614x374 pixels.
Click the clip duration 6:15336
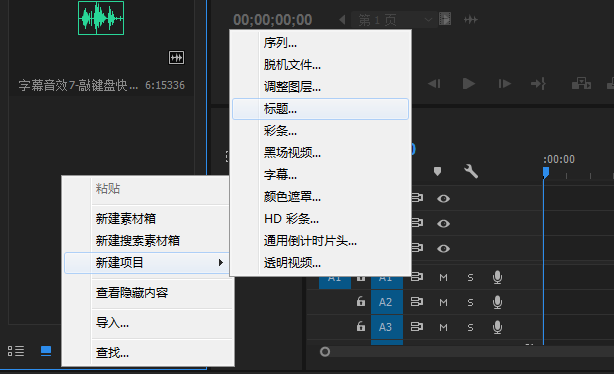165,85
